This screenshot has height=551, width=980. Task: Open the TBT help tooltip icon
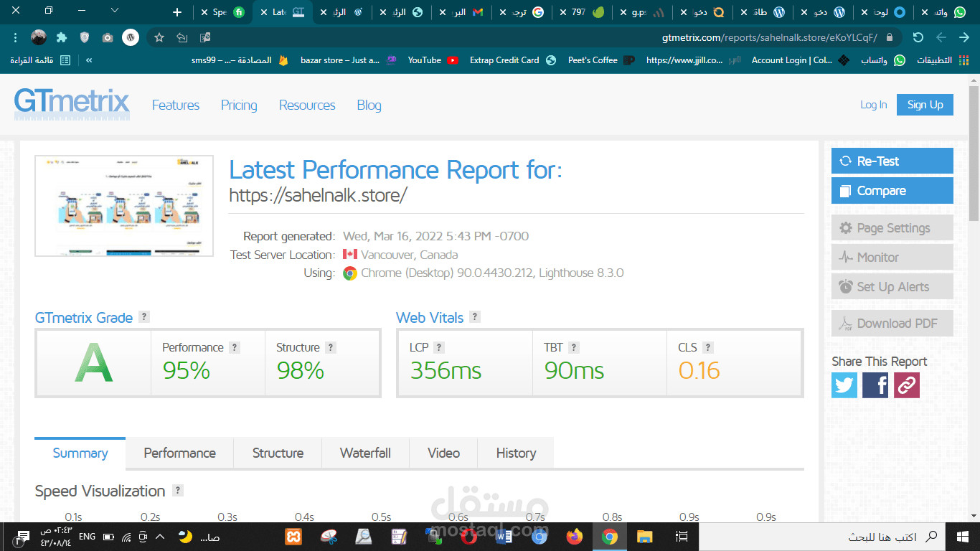[x=574, y=347]
